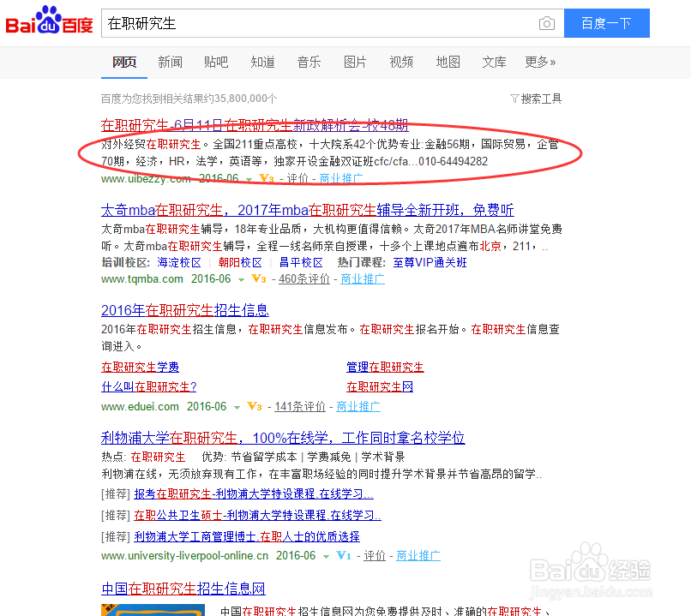The image size is (691, 616).
Task: Open 至尊VIP通关班 course link
Action: 430,263
